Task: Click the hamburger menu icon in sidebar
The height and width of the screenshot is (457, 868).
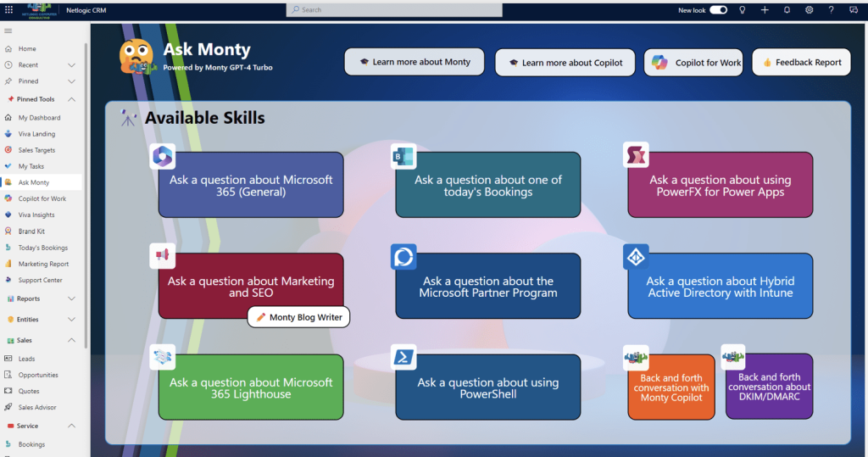Action: [x=8, y=31]
